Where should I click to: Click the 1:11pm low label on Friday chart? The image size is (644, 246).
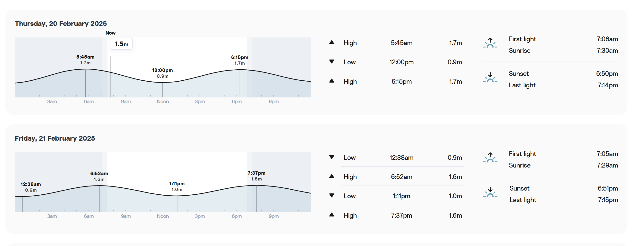177,186
